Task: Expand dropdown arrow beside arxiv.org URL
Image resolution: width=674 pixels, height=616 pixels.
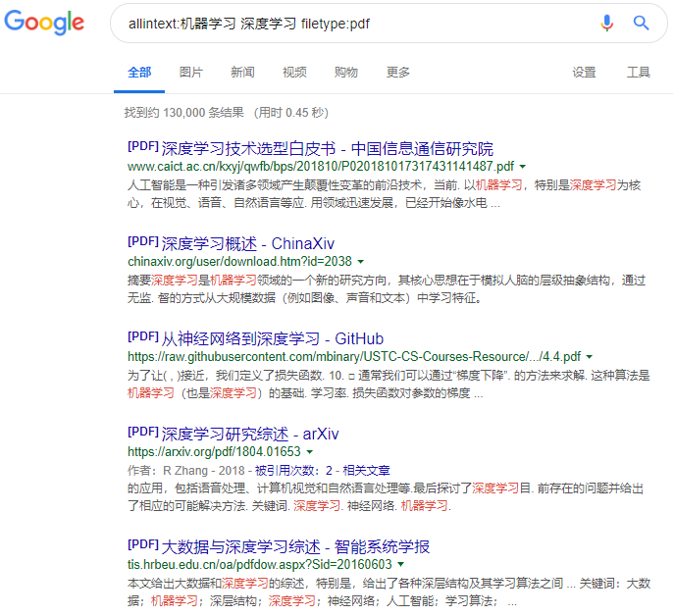Action: pos(309,452)
